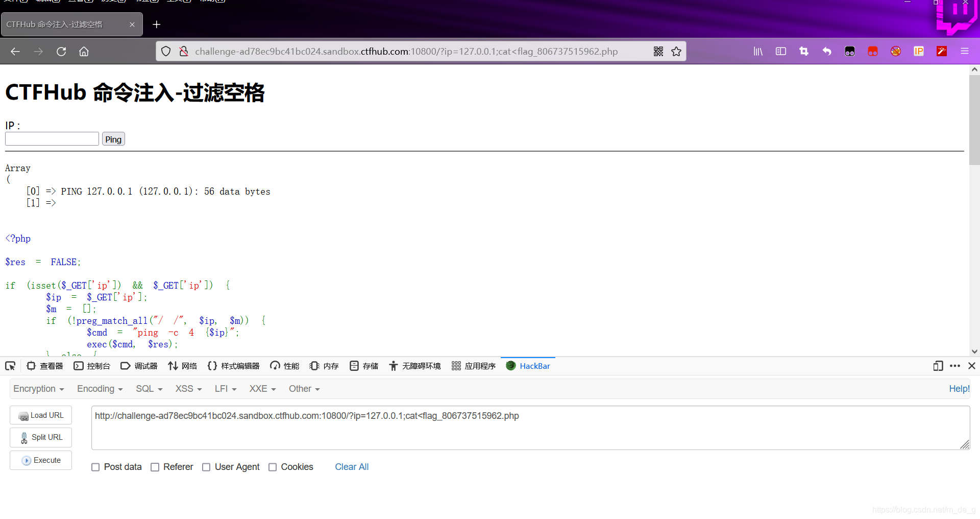980x519 pixels.
Task: Open the 应用程序 application tab
Action: click(474, 366)
